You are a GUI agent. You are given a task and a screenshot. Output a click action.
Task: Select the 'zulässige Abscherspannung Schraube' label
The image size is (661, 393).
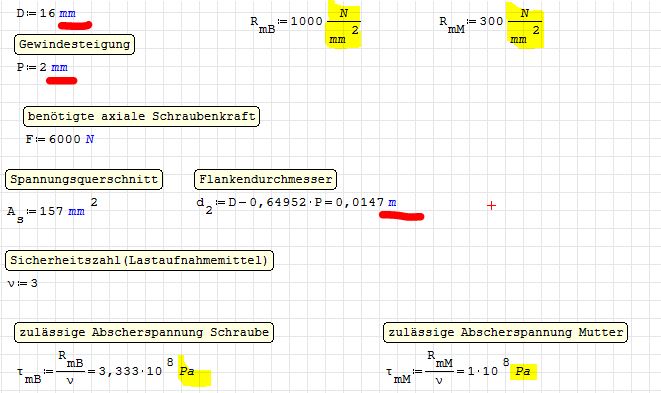point(144,332)
